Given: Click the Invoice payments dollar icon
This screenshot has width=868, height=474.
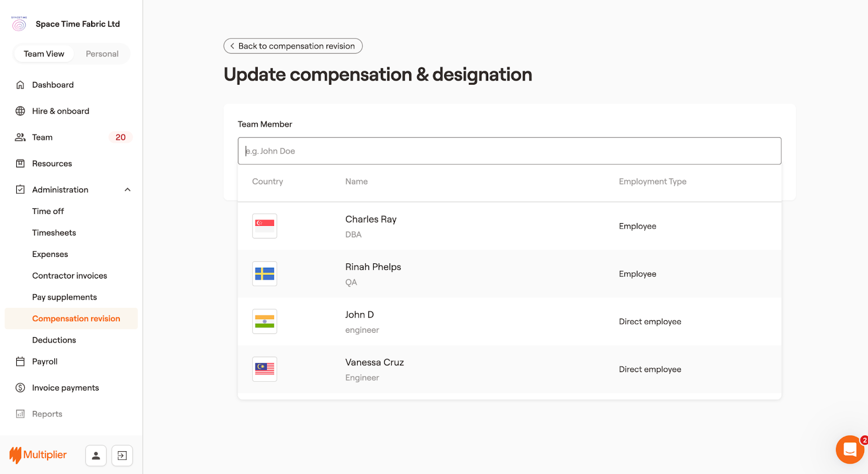Looking at the screenshot, I should coord(20,388).
